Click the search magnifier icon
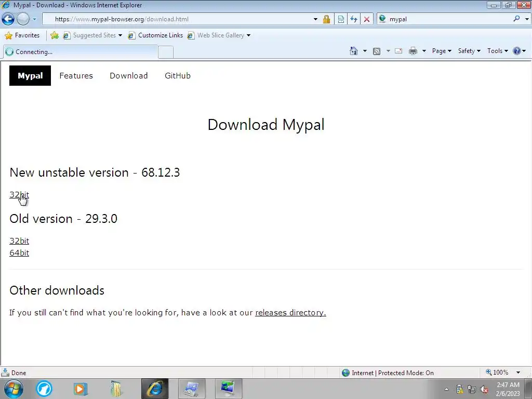The image size is (532, 399). pos(516,19)
